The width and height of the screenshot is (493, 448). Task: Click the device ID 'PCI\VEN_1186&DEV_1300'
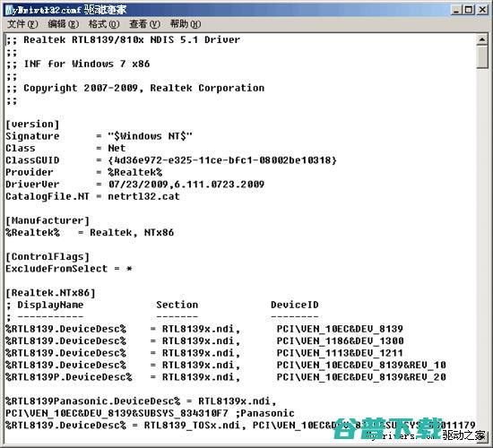click(x=341, y=341)
